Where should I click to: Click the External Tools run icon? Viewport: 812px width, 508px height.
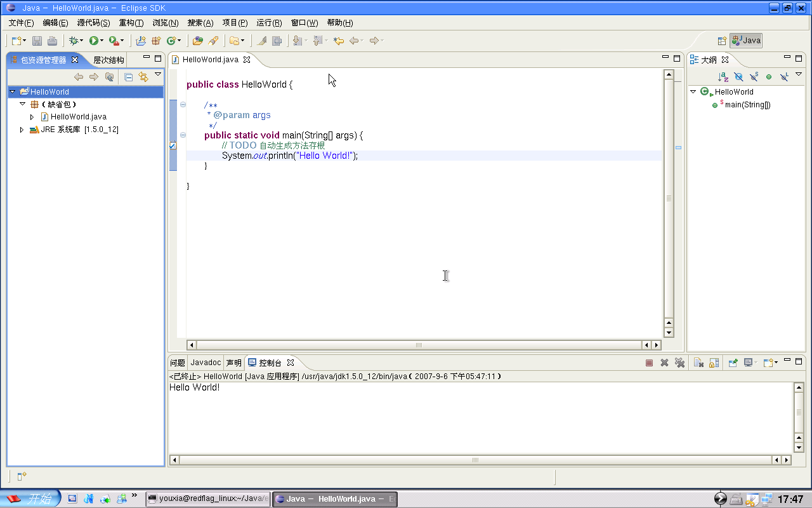pos(113,41)
